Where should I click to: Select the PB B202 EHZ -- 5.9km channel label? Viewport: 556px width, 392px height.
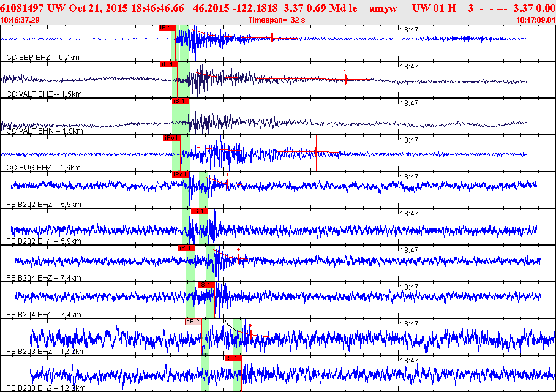[44, 205]
